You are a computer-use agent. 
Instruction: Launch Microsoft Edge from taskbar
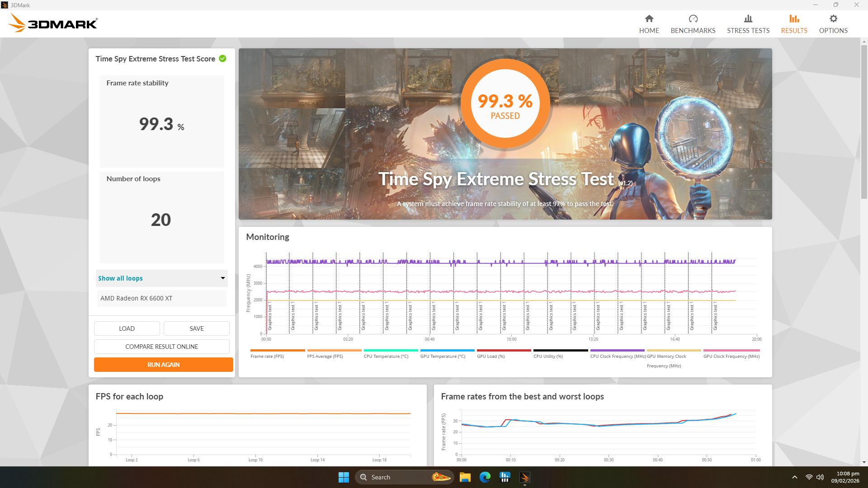tap(485, 477)
